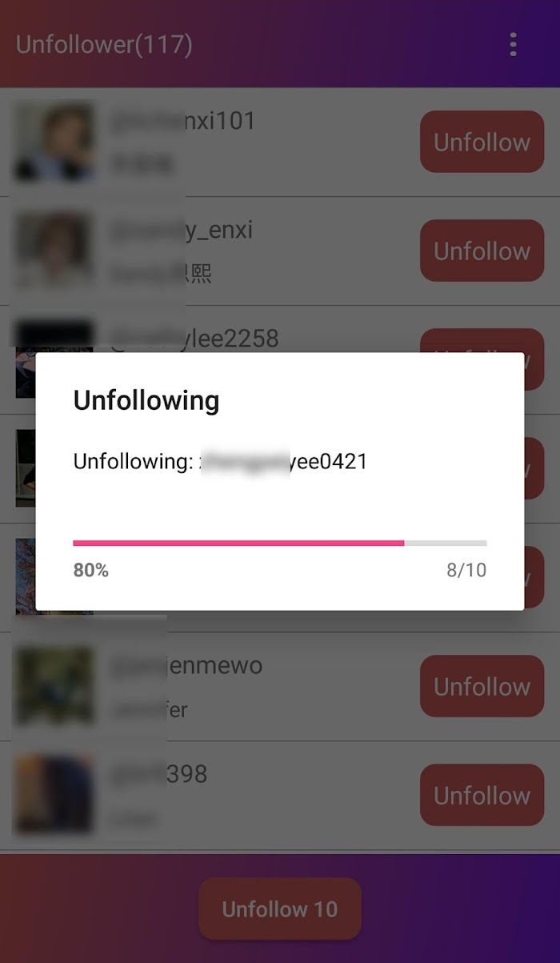Image resolution: width=560 pixels, height=963 pixels.
Task: Open profile picture of enmewo user
Action: [54, 686]
